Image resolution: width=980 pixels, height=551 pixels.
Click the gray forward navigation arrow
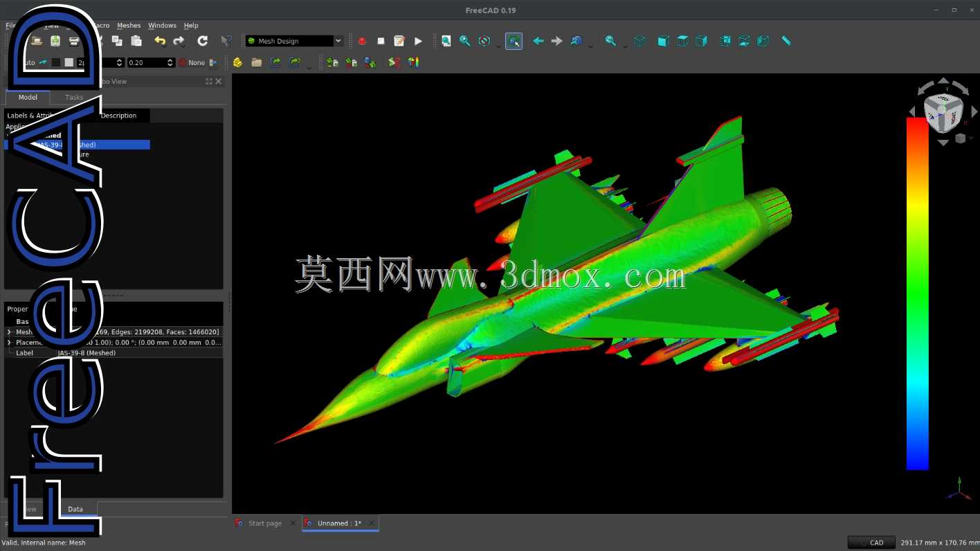pos(556,41)
